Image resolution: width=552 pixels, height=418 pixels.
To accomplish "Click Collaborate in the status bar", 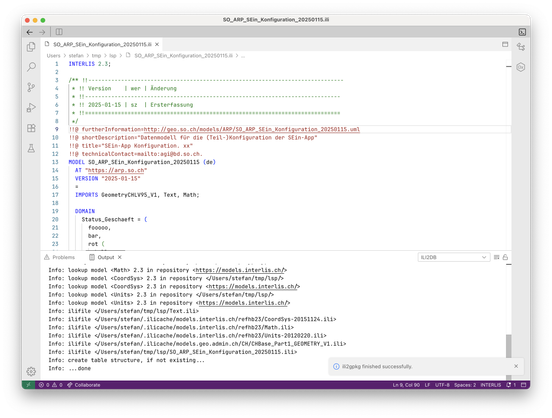I will (x=84, y=385).
